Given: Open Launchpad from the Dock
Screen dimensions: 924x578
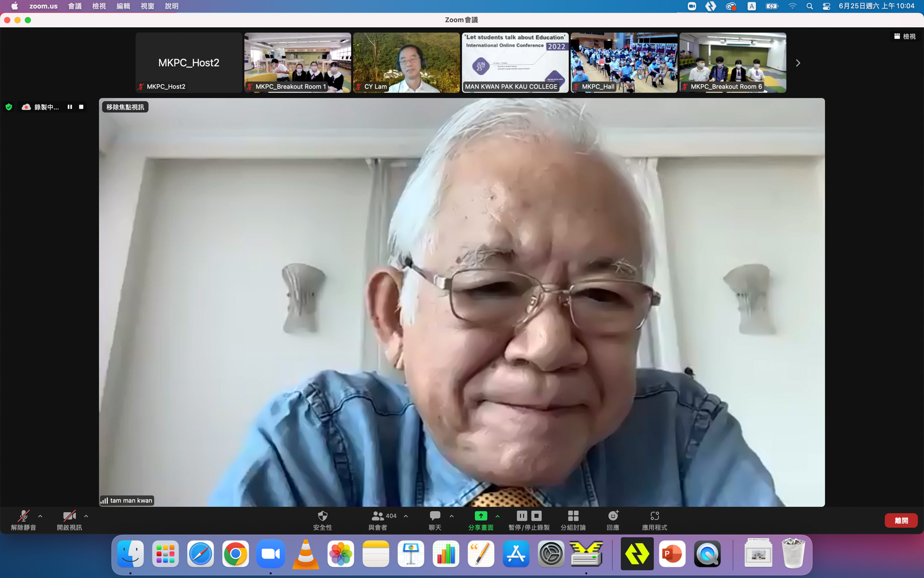Looking at the screenshot, I should [166, 554].
